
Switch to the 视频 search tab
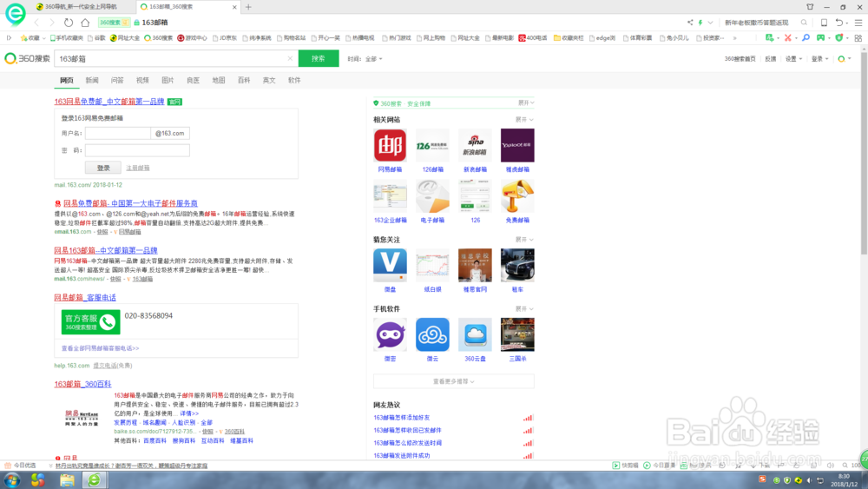coord(142,80)
